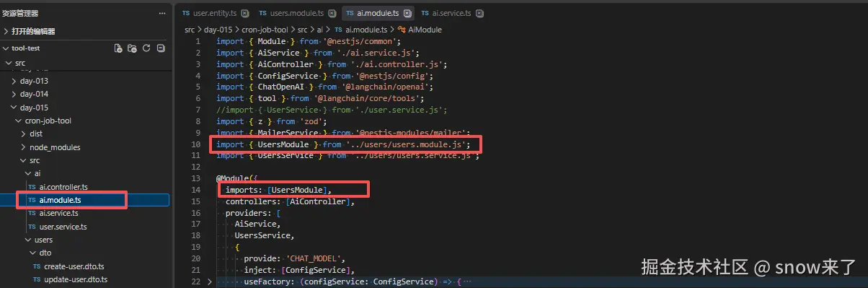
Task: Click [UsersModule] in imports array
Action: coord(298,190)
